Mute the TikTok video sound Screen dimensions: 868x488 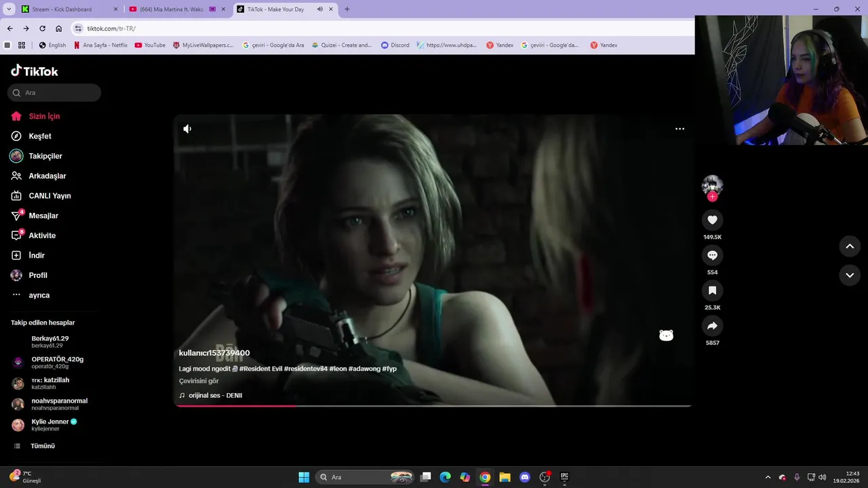click(187, 129)
